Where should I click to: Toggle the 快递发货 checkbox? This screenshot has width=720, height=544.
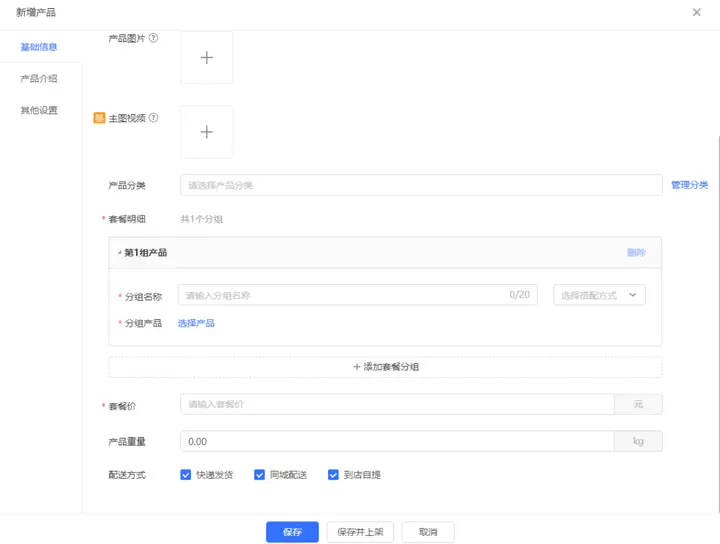[186, 475]
